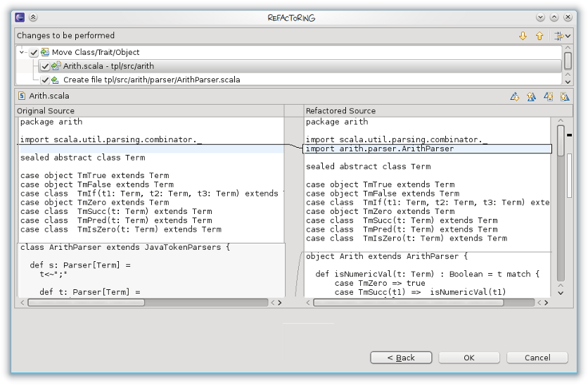Click the Refactored Source vertical scrollbar up arrow

[561, 120]
